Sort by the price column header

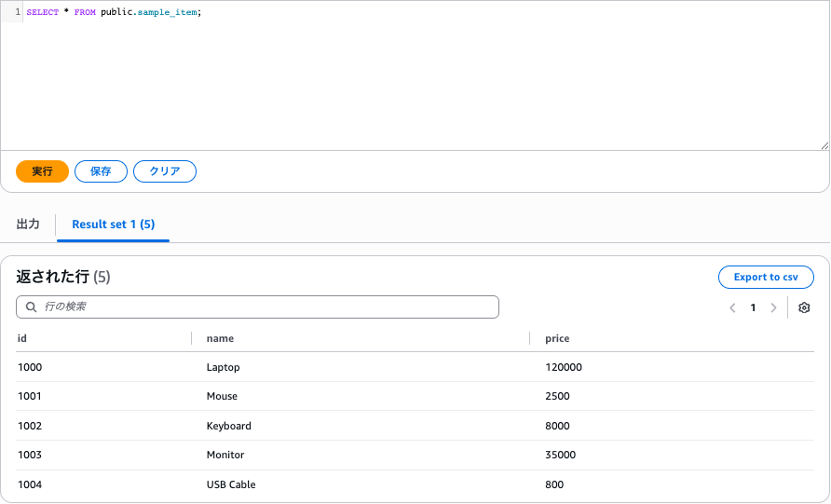point(557,338)
